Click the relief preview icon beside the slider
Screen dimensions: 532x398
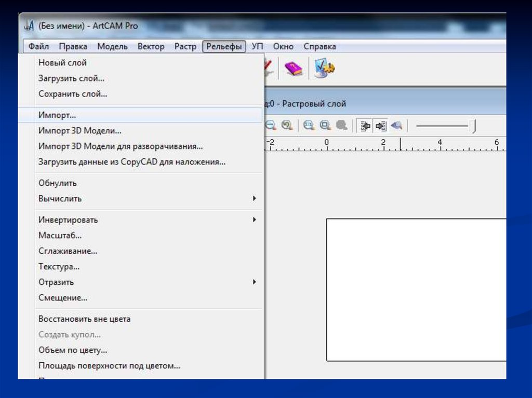coord(397,126)
